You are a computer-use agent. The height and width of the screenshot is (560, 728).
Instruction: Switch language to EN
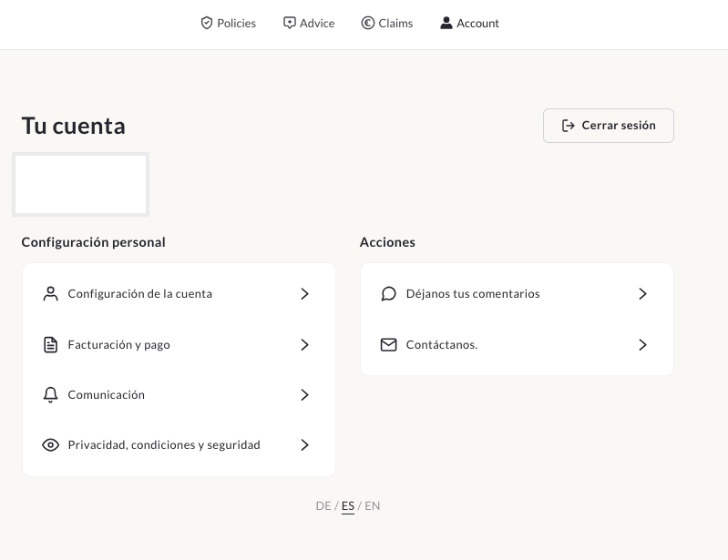pos(373,506)
